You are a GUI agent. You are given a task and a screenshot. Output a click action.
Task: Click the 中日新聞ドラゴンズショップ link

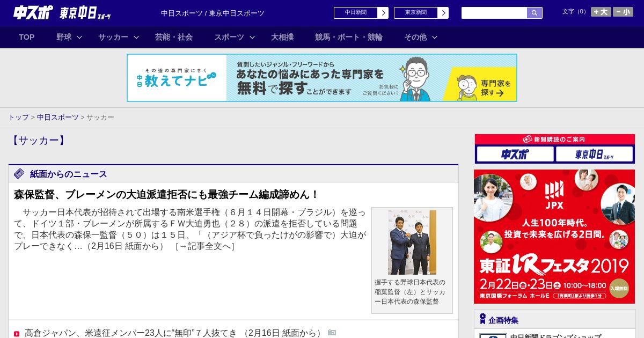tap(555, 336)
